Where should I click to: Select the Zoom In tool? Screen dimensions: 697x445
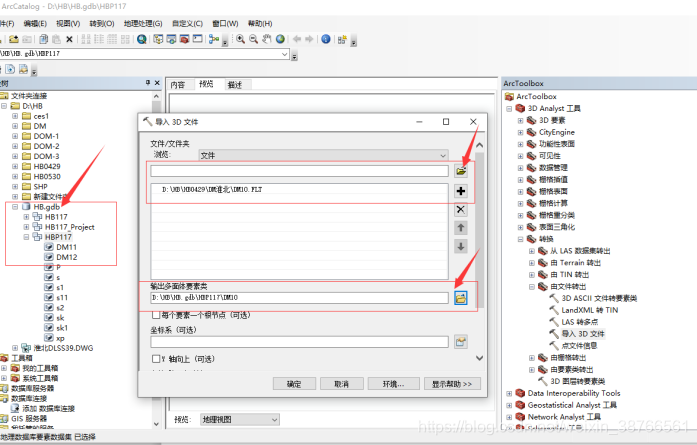pos(240,39)
